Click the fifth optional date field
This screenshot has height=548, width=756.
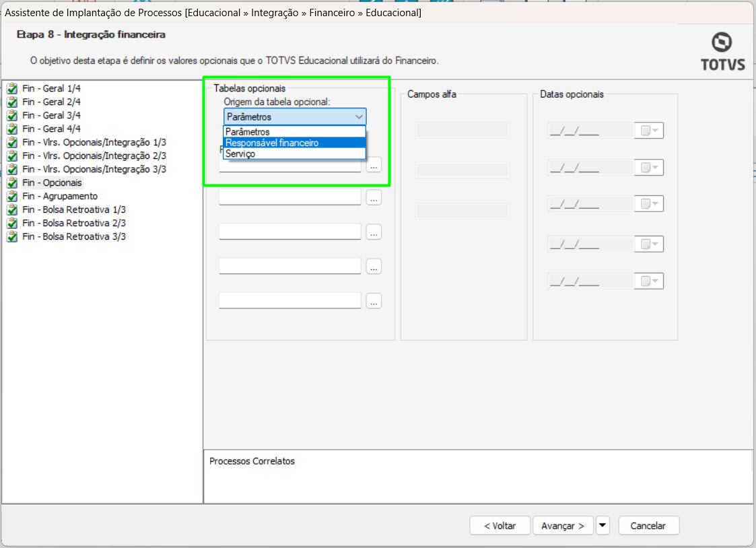click(591, 281)
